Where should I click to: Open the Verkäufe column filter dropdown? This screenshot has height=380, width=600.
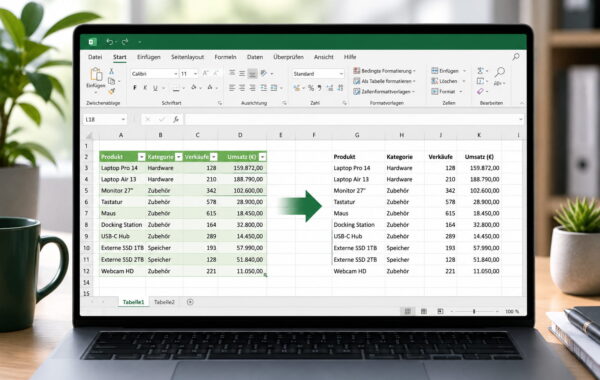[214, 157]
